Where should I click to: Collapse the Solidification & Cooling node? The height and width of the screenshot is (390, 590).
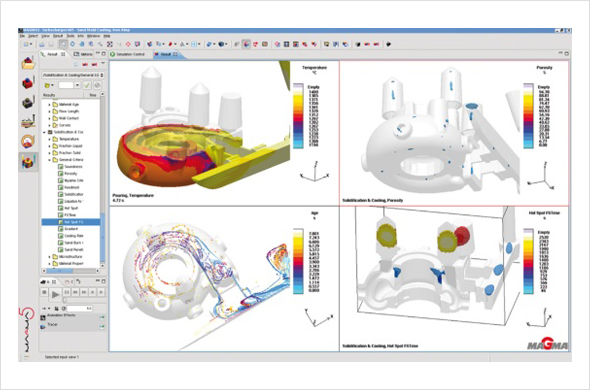coord(44,132)
